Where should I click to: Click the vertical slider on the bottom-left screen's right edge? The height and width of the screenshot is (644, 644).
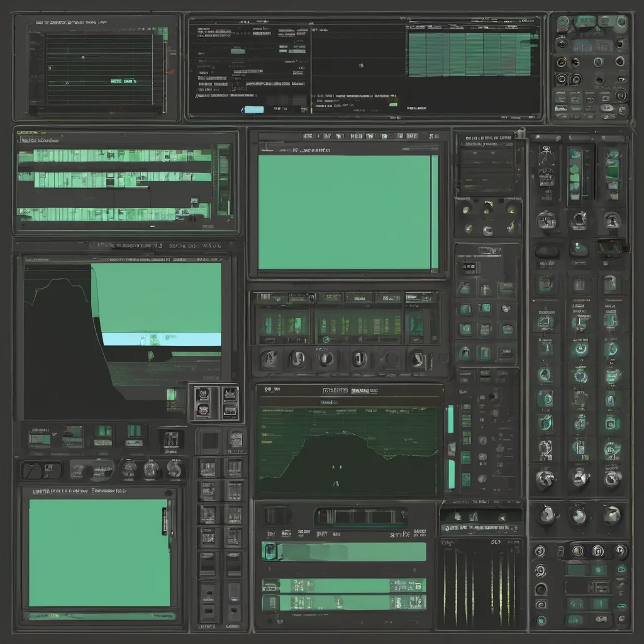tap(165, 521)
